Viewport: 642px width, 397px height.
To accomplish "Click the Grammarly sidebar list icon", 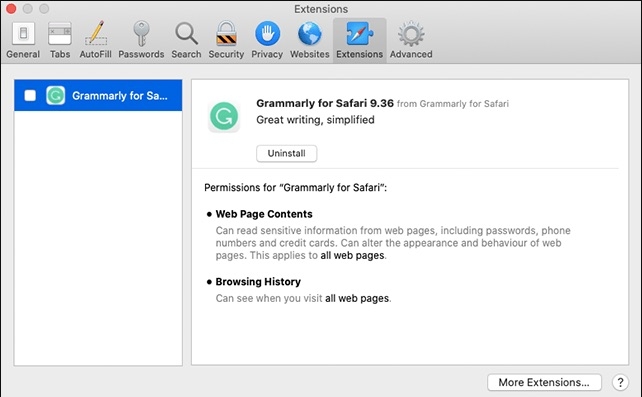I will [56, 95].
